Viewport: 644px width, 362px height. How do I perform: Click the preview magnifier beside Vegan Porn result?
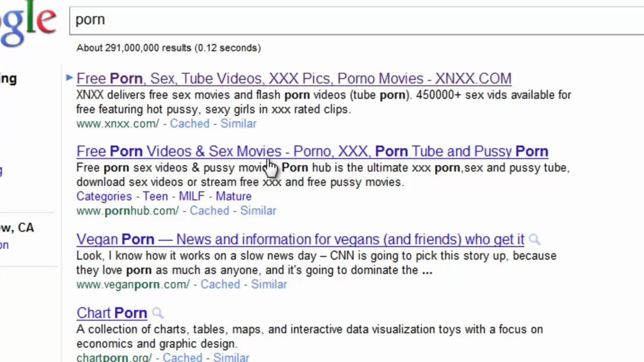tap(535, 240)
